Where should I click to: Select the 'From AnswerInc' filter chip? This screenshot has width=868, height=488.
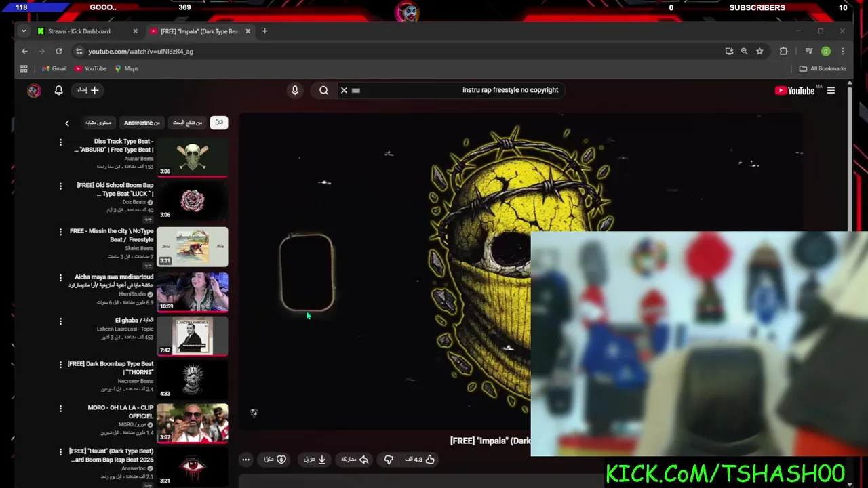click(142, 123)
